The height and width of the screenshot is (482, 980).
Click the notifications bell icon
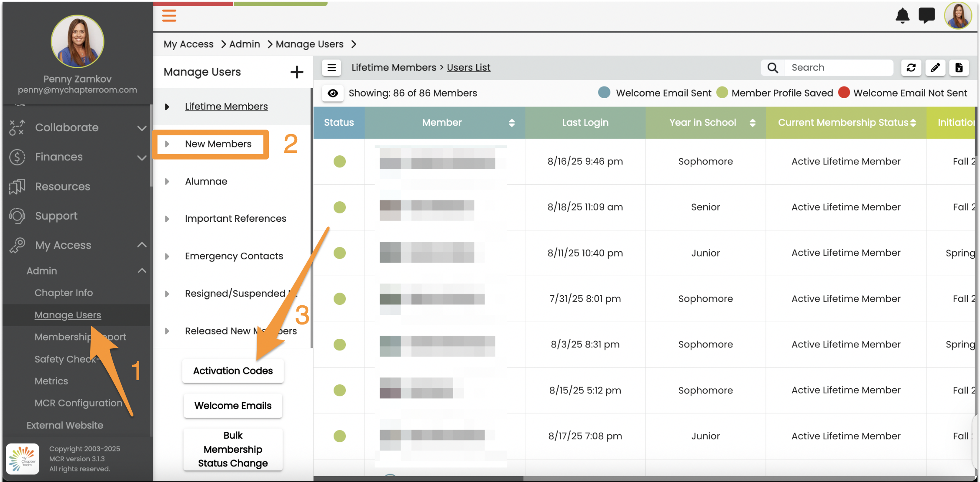tap(902, 16)
